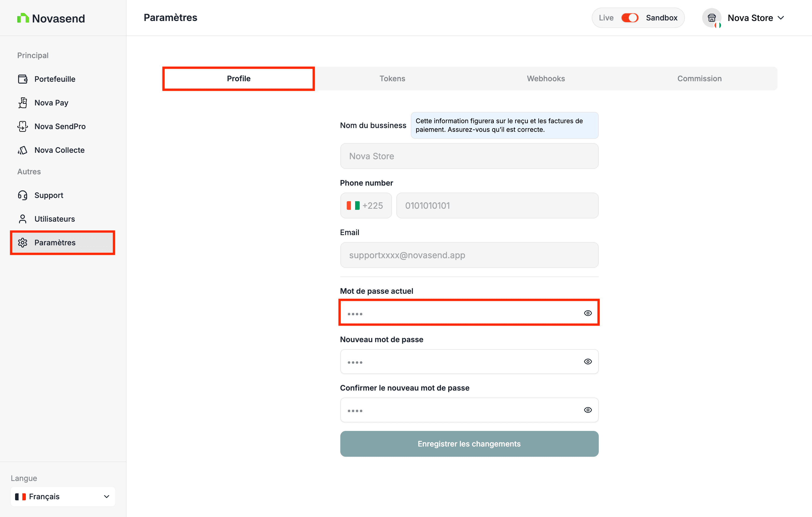Screen dimensions: 812x517
Task: Switch to the Tokens tab
Action: (393, 79)
